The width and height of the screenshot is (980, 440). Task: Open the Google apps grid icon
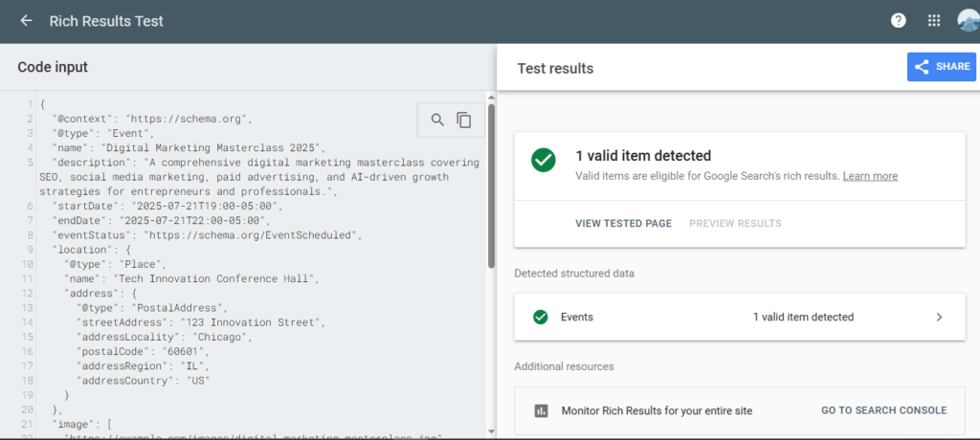[x=934, y=20]
